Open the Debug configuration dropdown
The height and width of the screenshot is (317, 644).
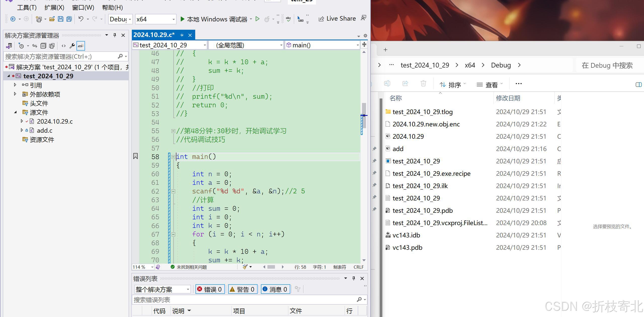coord(120,19)
